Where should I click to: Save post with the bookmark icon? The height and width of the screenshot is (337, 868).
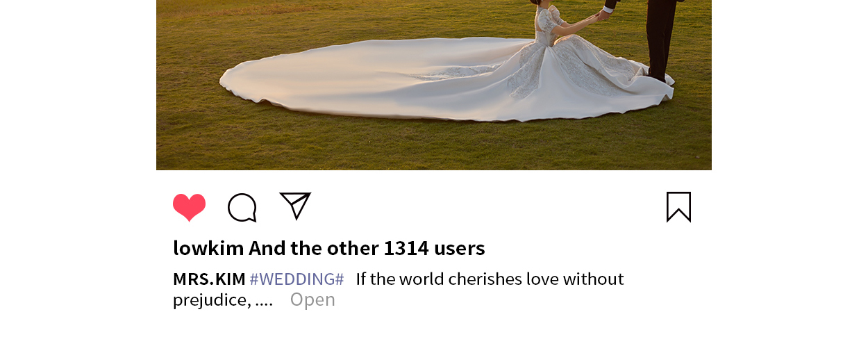[678, 207]
